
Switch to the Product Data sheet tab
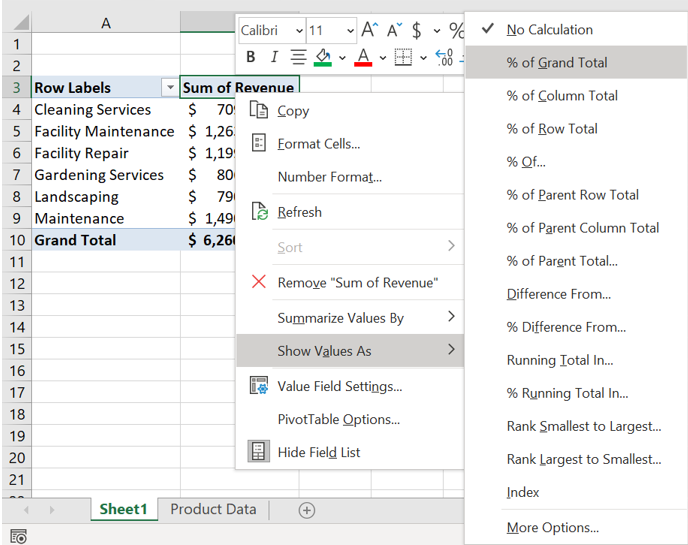(x=213, y=509)
